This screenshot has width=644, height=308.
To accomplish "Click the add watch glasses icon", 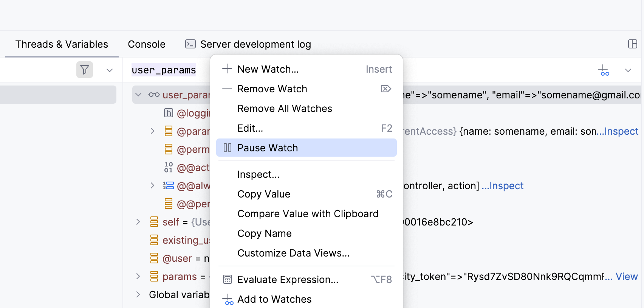I will [603, 70].
